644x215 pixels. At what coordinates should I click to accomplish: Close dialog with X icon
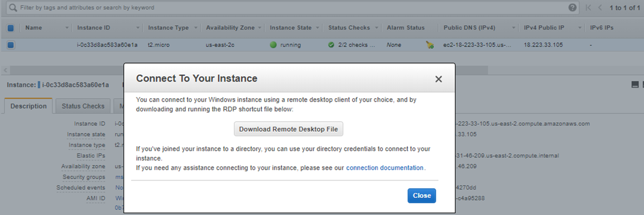coord(438,79)
